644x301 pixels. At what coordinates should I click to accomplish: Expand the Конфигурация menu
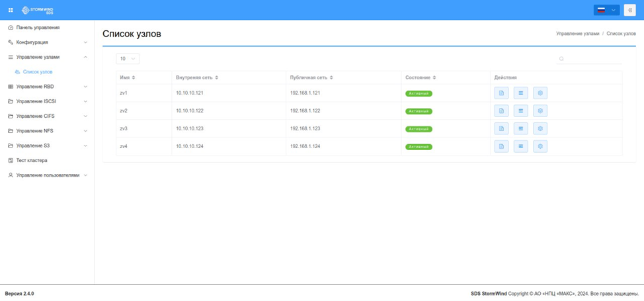tap(47, 42)
